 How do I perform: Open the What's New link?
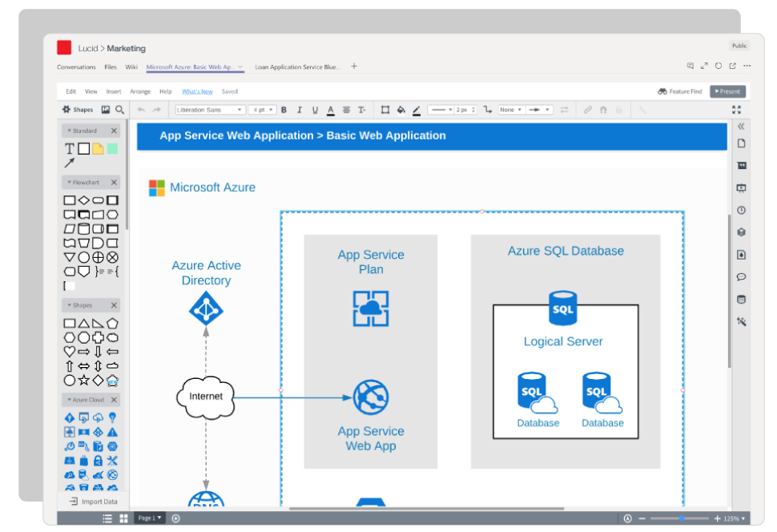click(197, 91)
